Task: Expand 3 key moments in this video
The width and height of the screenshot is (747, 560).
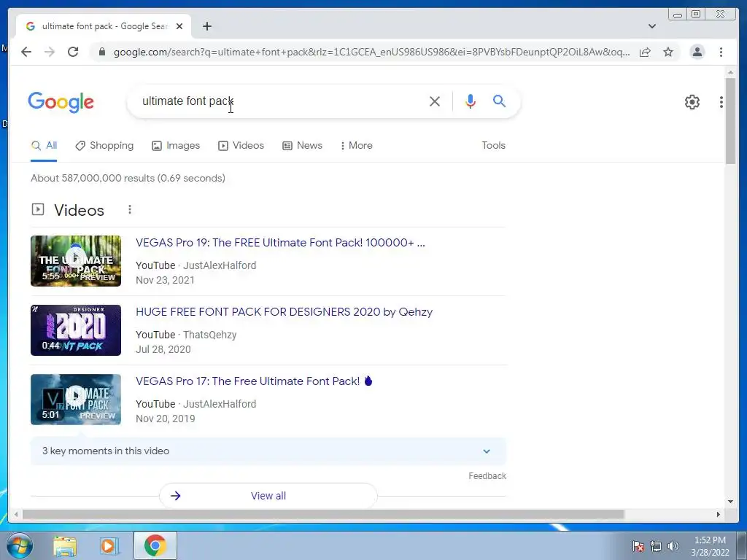Action: 268,451
